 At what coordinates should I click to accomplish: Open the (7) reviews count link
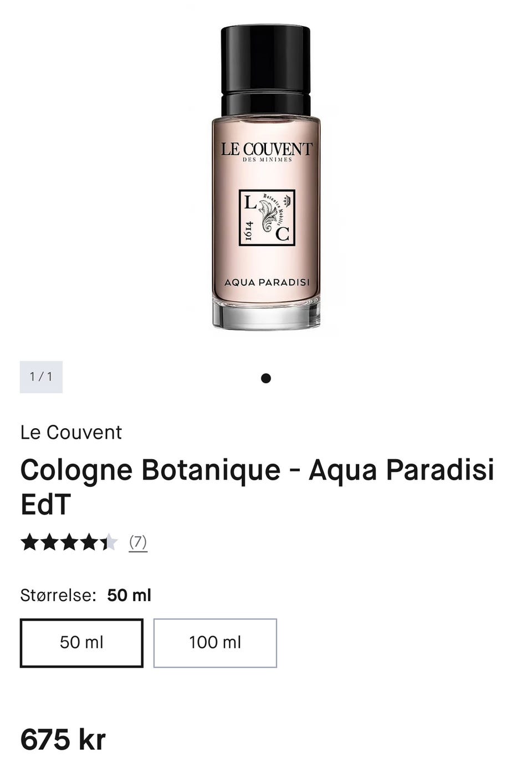click(138, 542)
